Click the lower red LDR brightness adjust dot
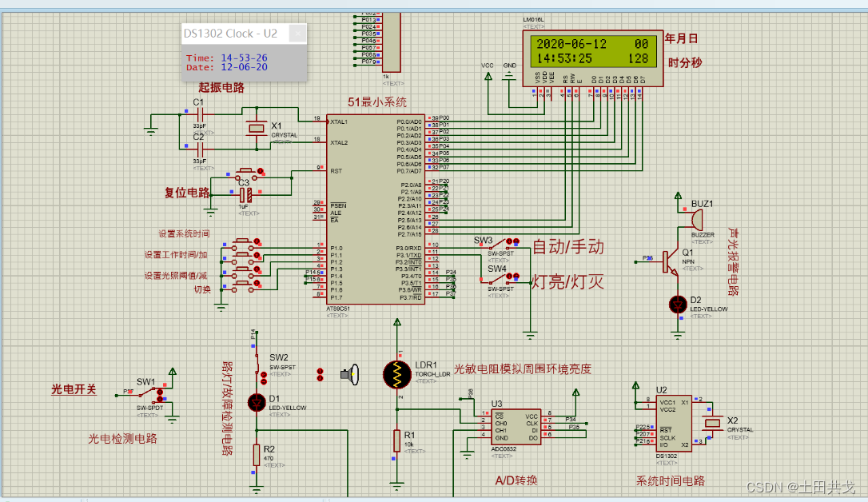The width and height of the screenshot is (868, 502). click(320, 378)
